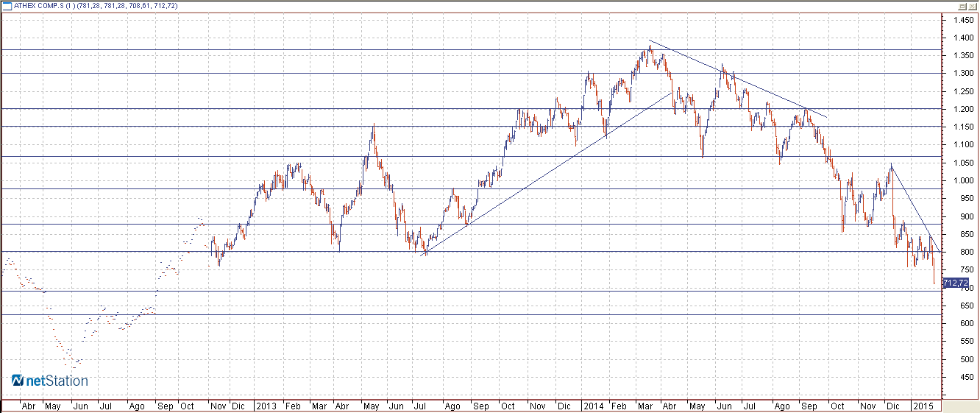980x413 pixels.
Task: Click the 2015 label on time axis
Action: point(922,406)
